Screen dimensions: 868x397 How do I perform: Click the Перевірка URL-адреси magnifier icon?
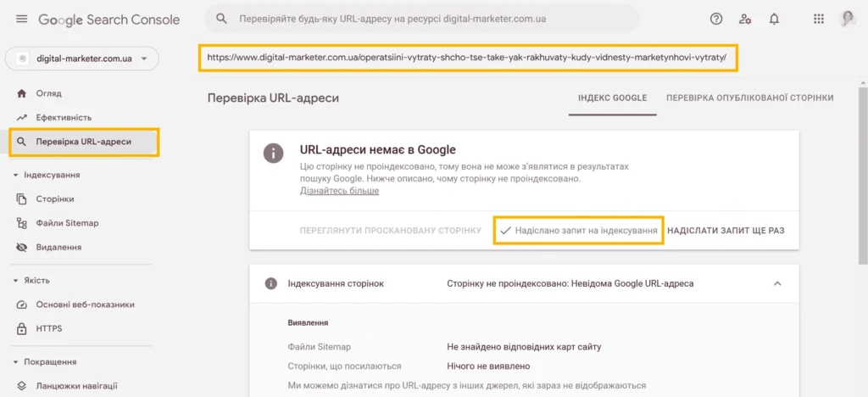tap(21, 142)
